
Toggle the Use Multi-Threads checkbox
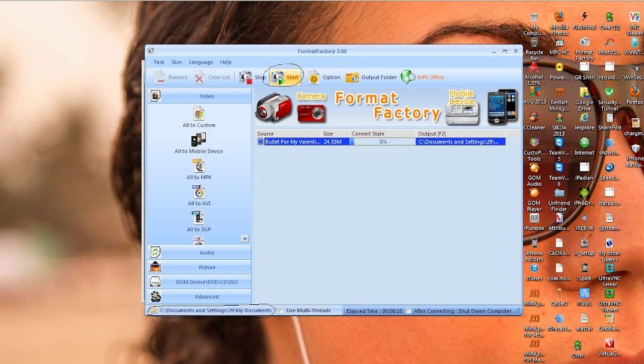click(x=282, y=311)
